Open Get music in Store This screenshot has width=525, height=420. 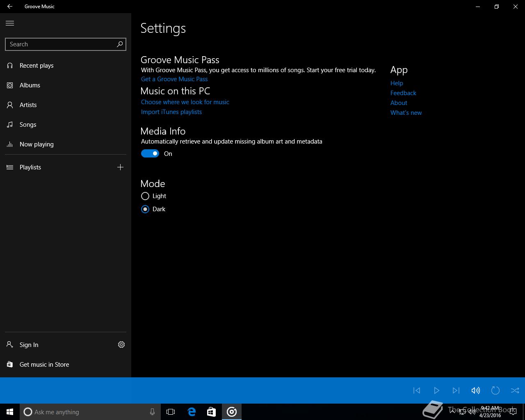click(66, 365)
